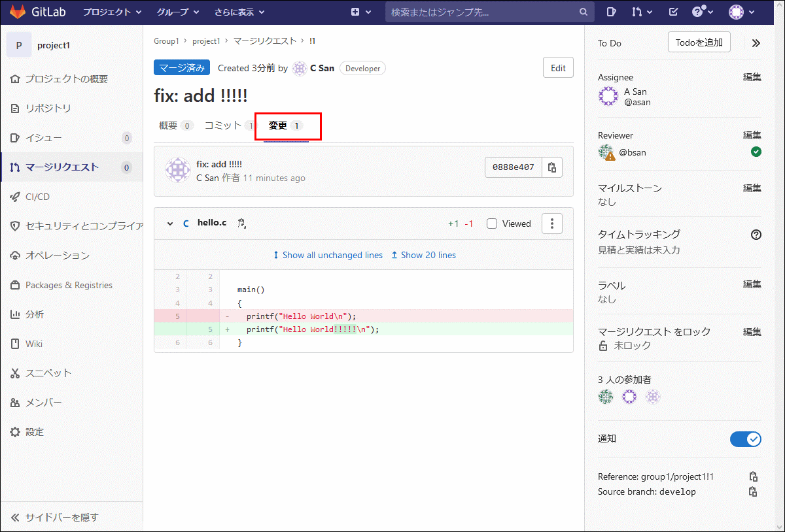Open the plus create-new dropdown
The image size is (785, 532).
361,12
